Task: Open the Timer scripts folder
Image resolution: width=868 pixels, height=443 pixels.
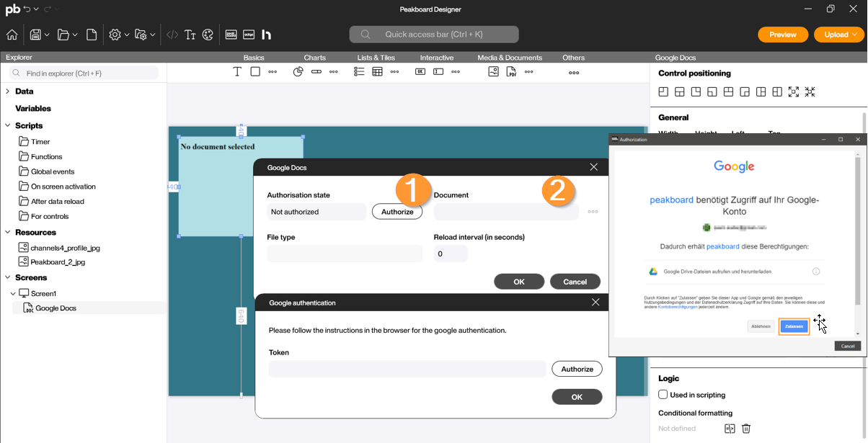Action: [40, 142]
